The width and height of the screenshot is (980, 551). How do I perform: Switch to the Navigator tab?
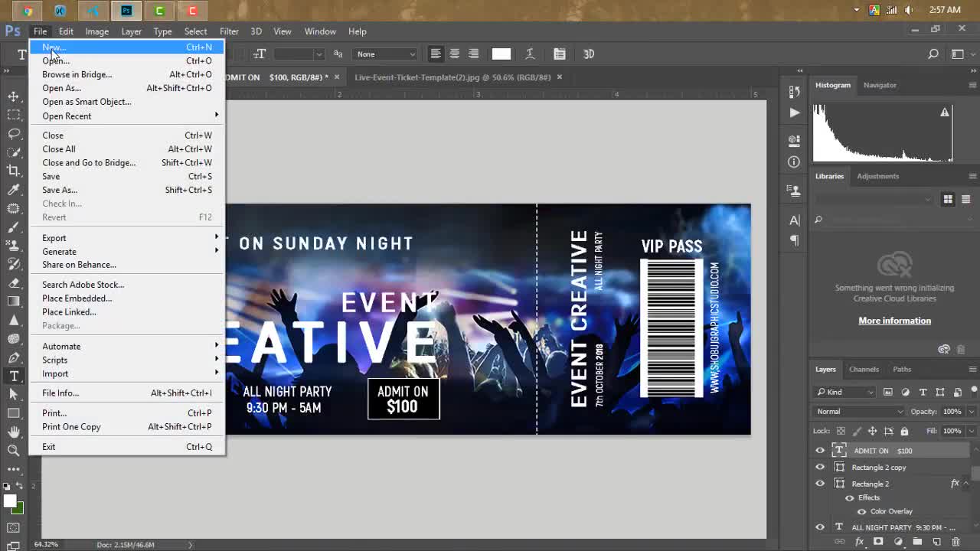tap(880, 85)
